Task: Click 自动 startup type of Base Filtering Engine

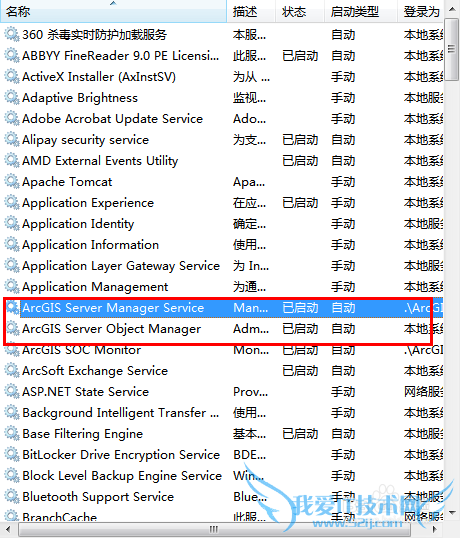Action: (343, 434)
